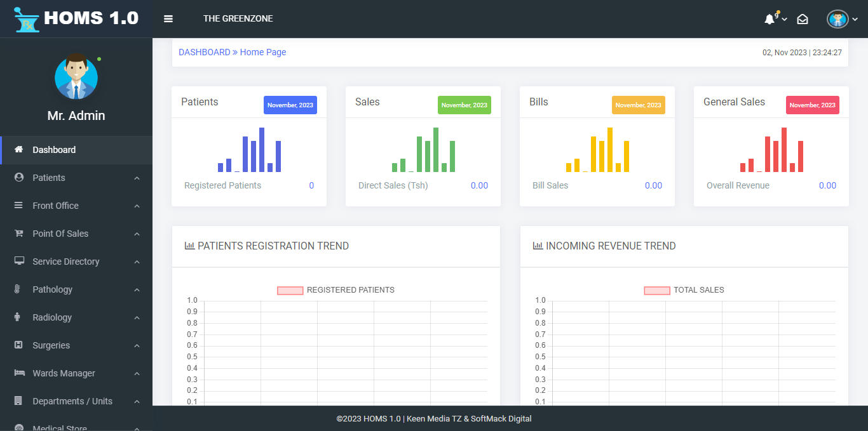Click the Wards Manager bed icon
This screenshot has width=868, height=431.
pos(19,373)
